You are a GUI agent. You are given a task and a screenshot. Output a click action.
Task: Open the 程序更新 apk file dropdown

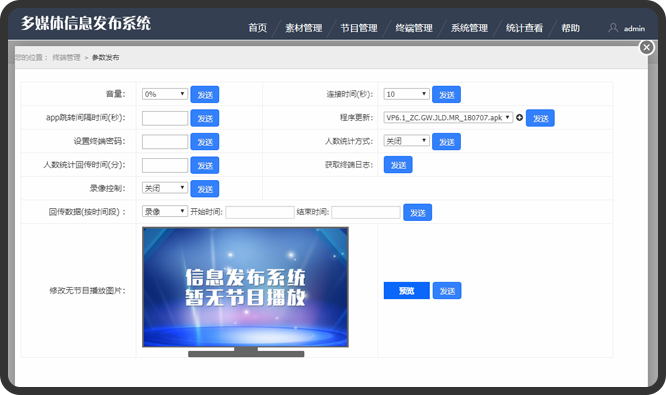448,118
